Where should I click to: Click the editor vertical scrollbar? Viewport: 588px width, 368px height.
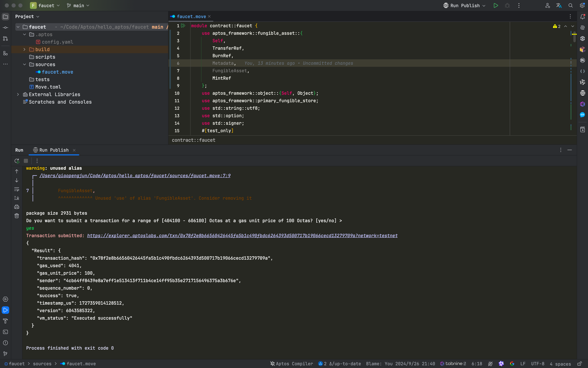[574, 36]
